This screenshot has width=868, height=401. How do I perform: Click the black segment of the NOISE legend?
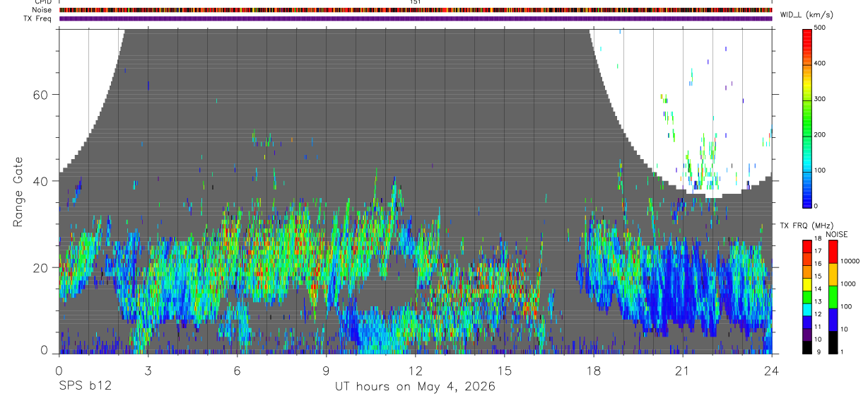click(x=833, y=342)
